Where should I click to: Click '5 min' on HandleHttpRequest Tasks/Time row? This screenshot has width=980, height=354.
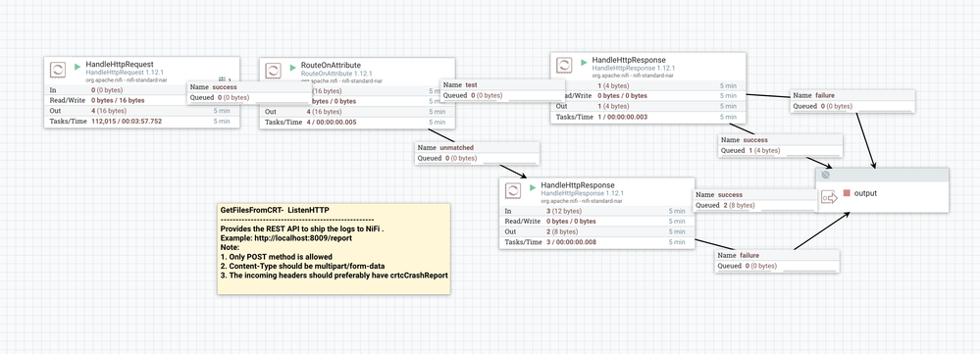click(x=222, y=122)
